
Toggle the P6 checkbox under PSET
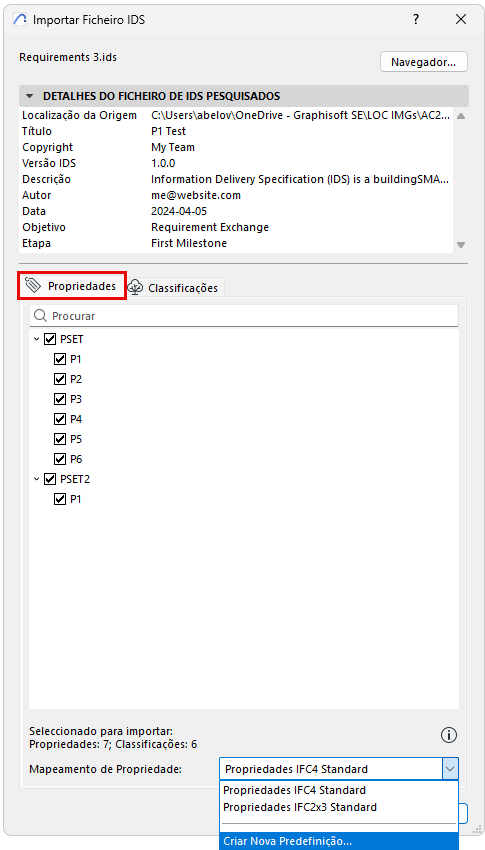60,459
